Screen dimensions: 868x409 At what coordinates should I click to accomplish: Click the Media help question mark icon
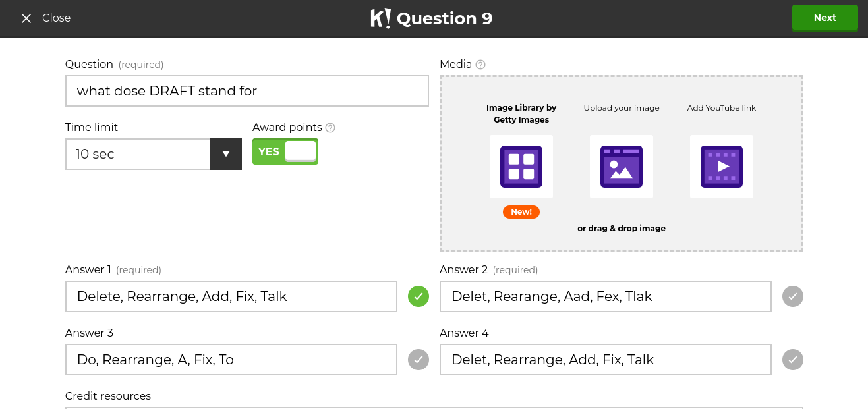(x=480, y=65)
